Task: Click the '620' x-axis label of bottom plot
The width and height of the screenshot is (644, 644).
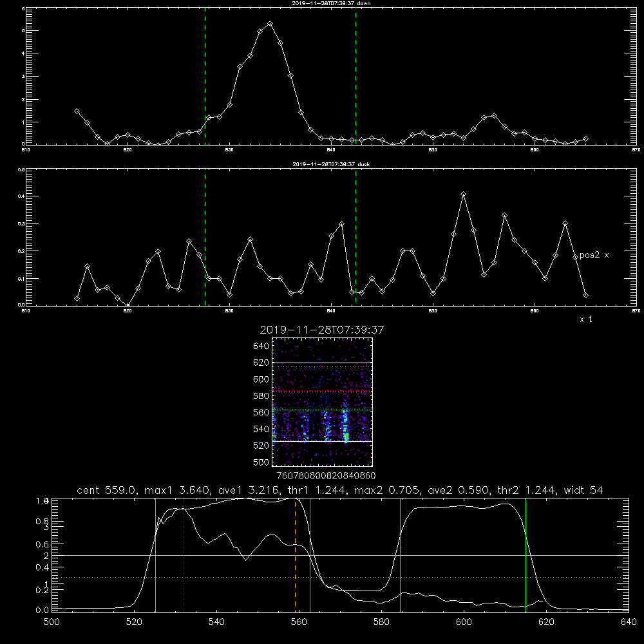Action: click(546, 622)
